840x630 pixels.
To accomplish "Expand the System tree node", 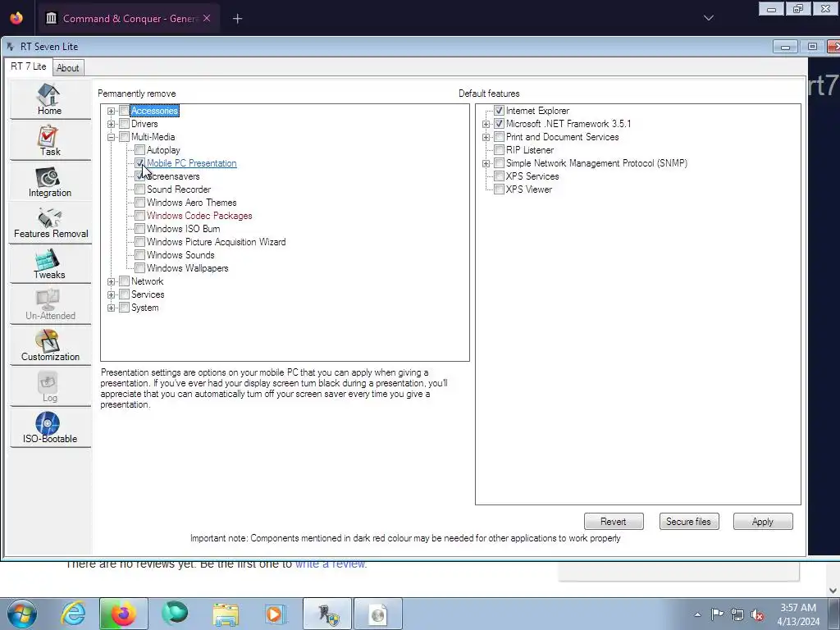I will [111, 308].
